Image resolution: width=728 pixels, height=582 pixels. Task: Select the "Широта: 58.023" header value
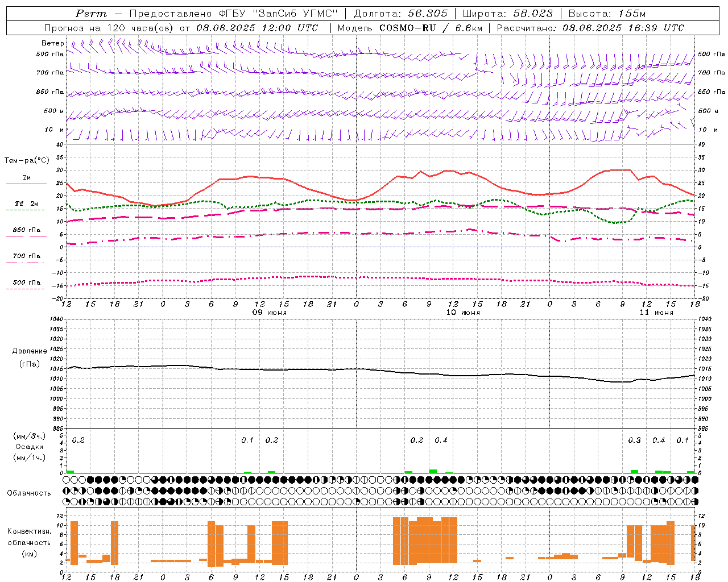point(508,14)
